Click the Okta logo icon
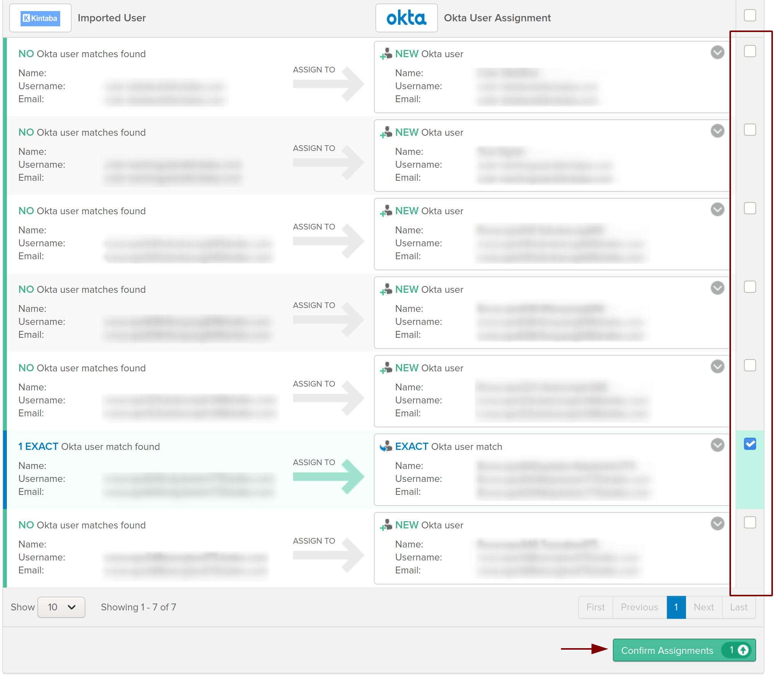The image size is (779, 700). pyautogui.click(x=406, y=18)
